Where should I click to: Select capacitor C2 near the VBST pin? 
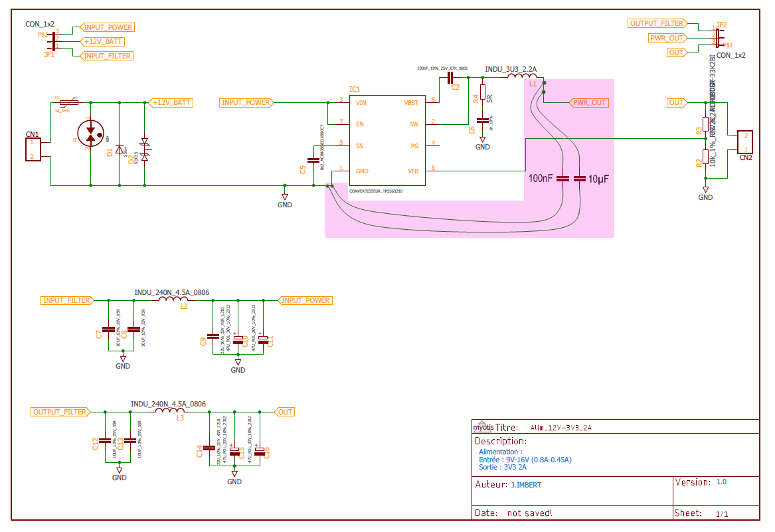click(x=450, y=78)
